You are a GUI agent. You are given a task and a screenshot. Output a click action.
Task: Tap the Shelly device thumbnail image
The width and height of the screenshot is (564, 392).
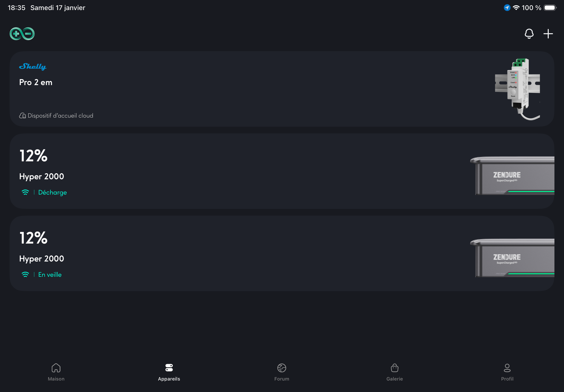point(517,89)
